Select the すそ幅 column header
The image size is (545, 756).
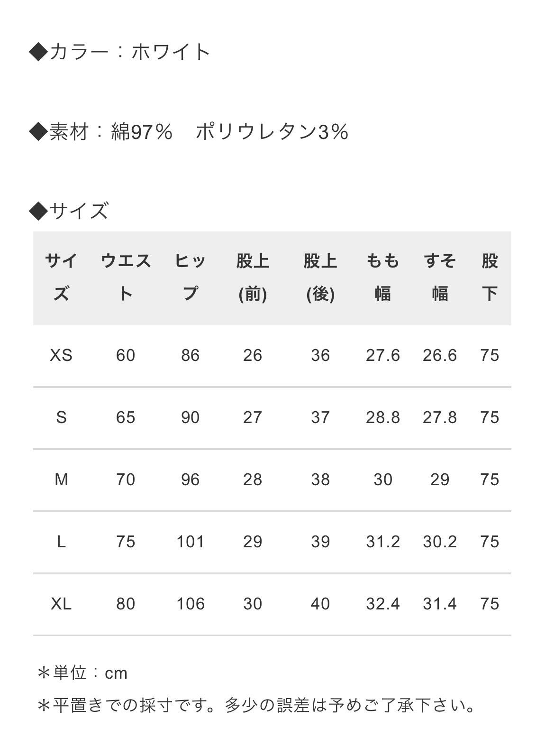coord(440,277)
